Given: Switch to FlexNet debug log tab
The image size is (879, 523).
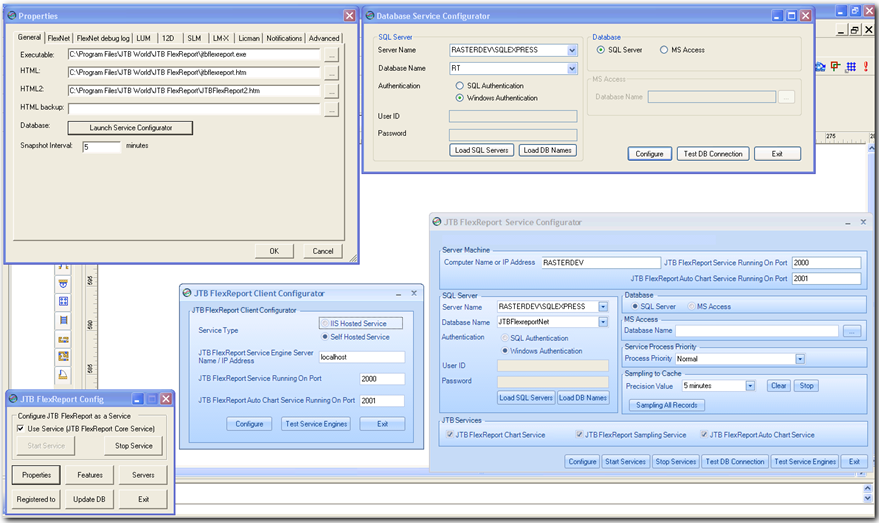Looking at the screenshot, I should [x=103, y=38].
